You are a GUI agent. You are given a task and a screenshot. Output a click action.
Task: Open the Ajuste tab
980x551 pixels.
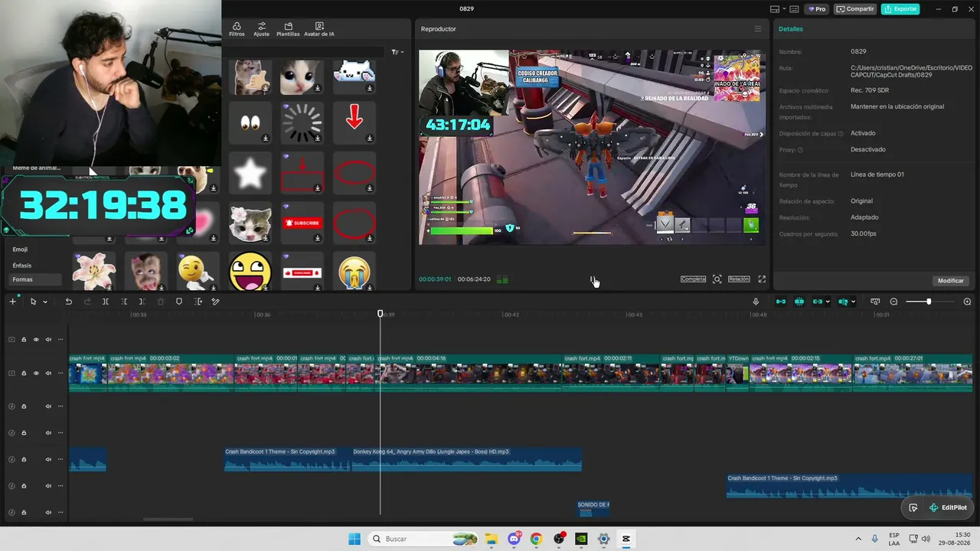[x=262, y=29]
